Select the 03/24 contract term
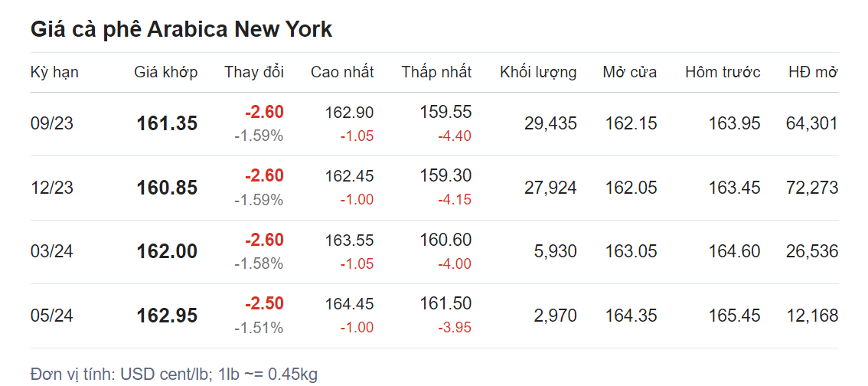The width and height of the screenshot is (868, 386). click(x=52, y=251)
